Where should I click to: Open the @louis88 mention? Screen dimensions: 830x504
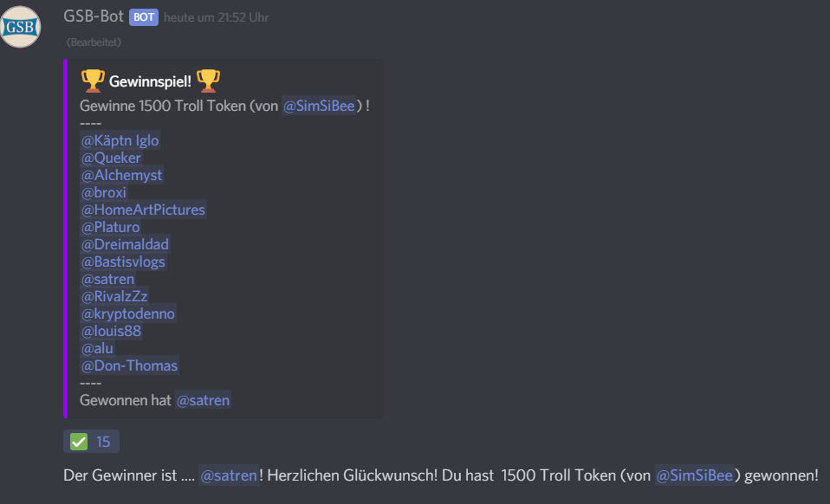coord(111,331)
